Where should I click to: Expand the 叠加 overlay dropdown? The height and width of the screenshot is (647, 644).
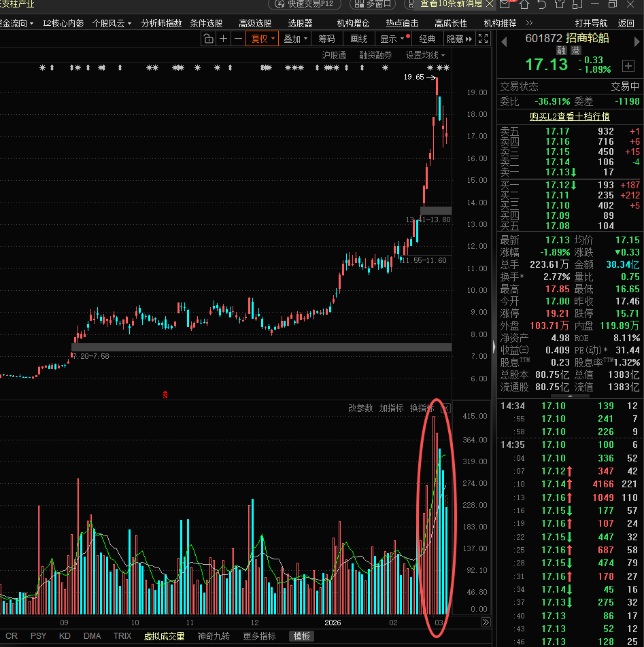pos(296,39)
